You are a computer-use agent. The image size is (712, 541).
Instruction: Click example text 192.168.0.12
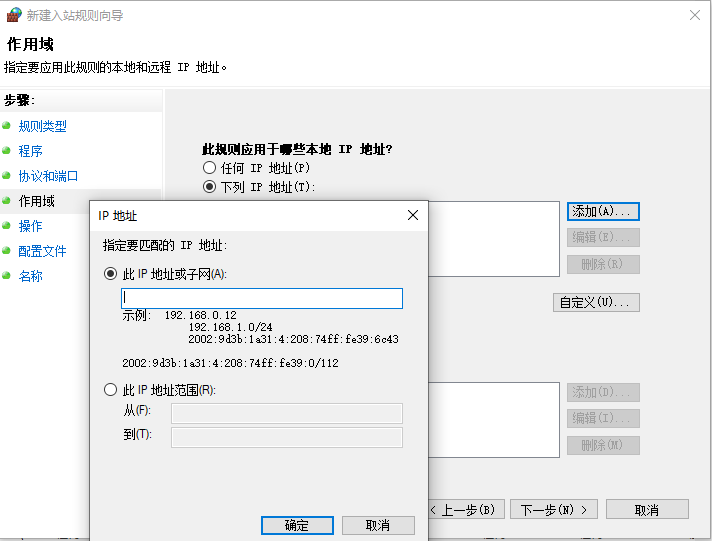click(x=200, y=315)
